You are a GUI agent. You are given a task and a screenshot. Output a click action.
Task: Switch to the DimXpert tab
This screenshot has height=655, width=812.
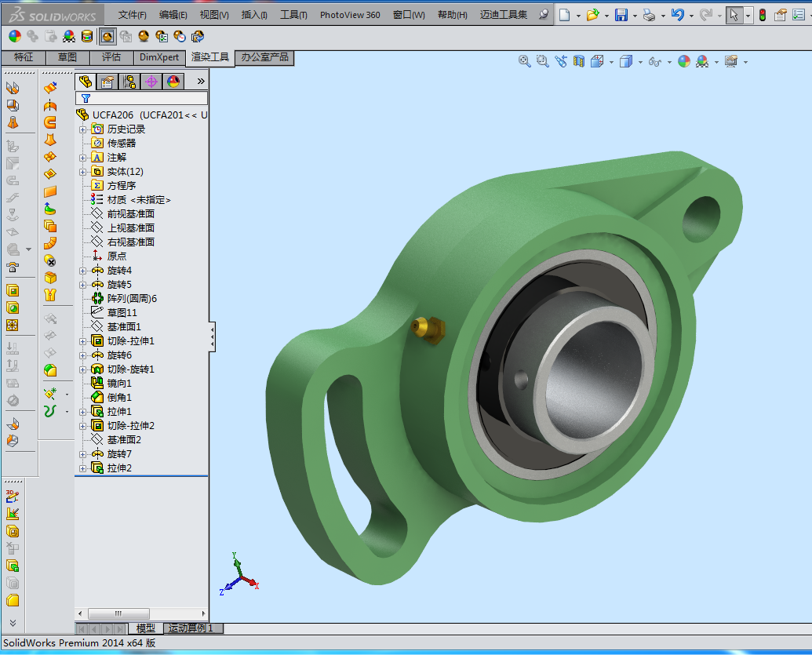(159, 57)
